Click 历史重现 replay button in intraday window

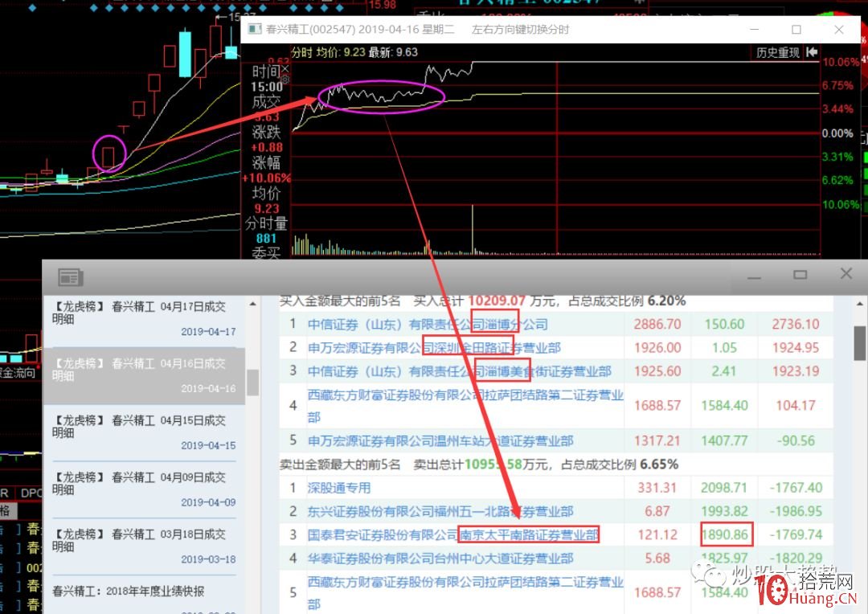(x=778, y=52)
